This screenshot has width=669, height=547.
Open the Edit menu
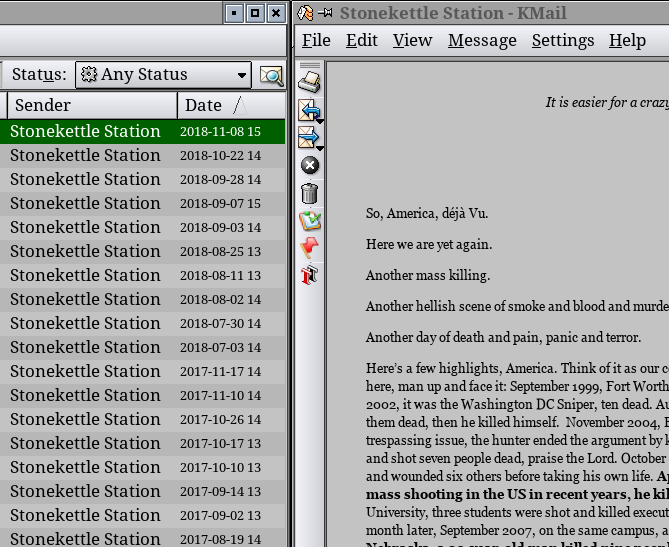click(x=362, y=41)
